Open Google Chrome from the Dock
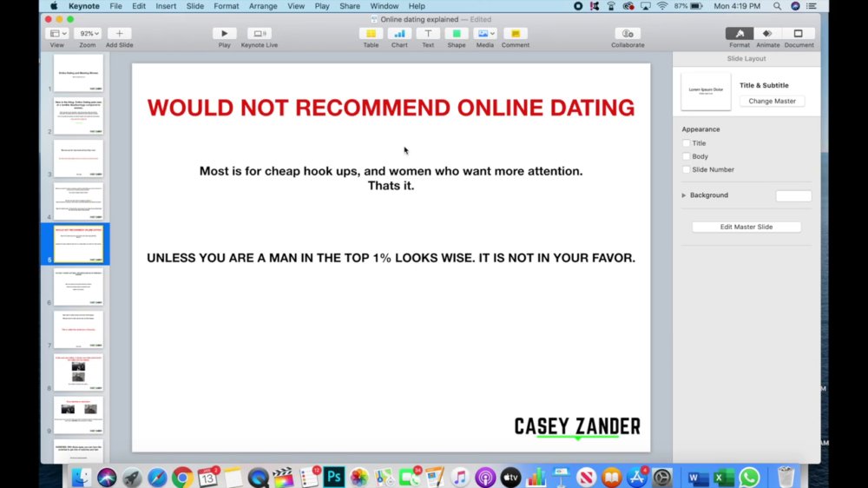 [182, 477]
